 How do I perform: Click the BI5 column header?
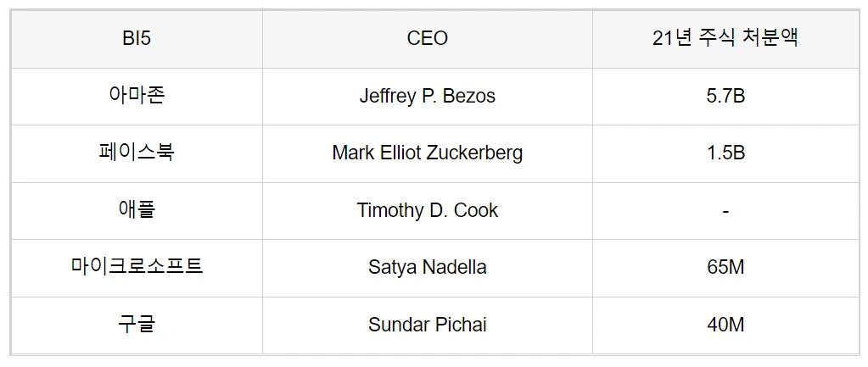(x=137, y=39)
